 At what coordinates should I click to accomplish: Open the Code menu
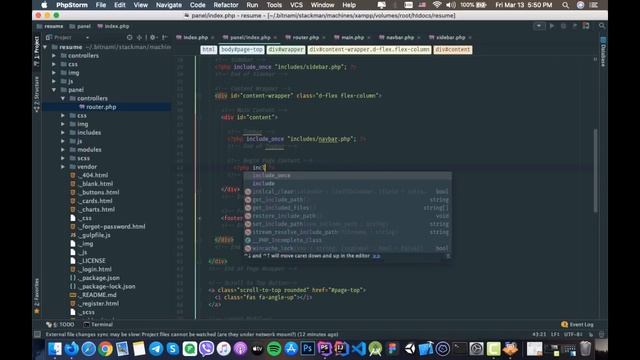coord(198,5)
